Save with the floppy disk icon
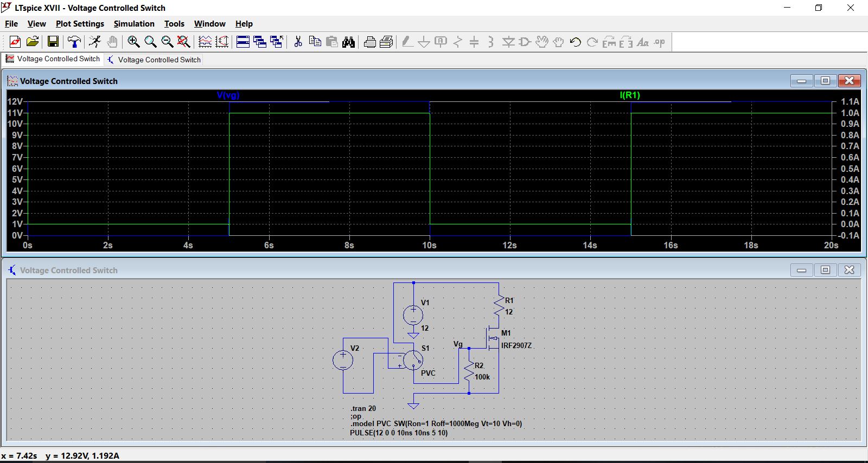Viewport: 868px width, 463px height. tap(53, 42)
